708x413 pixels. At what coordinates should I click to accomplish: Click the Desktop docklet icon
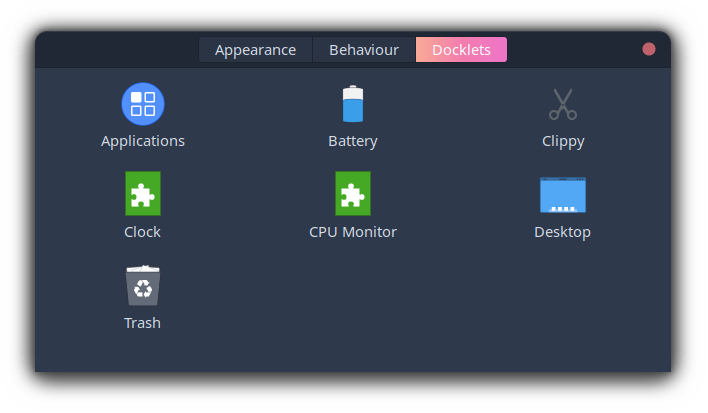tap(562, 194)
